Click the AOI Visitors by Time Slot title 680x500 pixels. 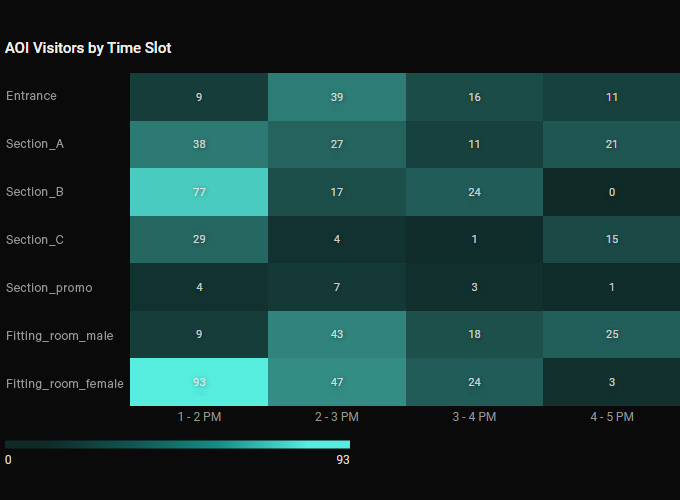click(x=88, y=48)
